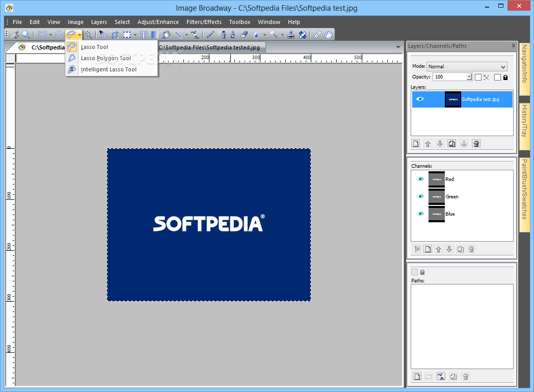Select the Hand pan tool
The image size is (534, 392).
click(x=329, y=34)
